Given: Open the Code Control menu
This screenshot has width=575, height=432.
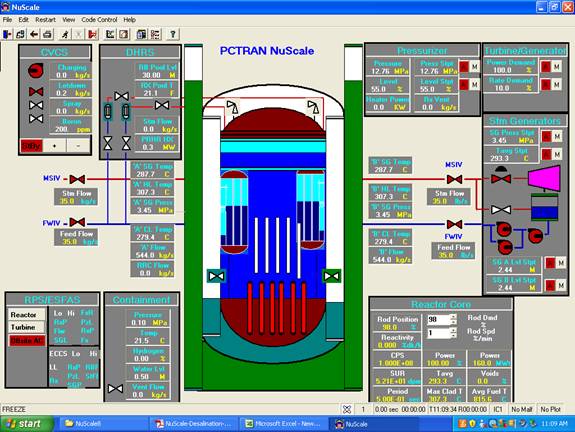Looking at the screenshot, I should coord(99,19).
